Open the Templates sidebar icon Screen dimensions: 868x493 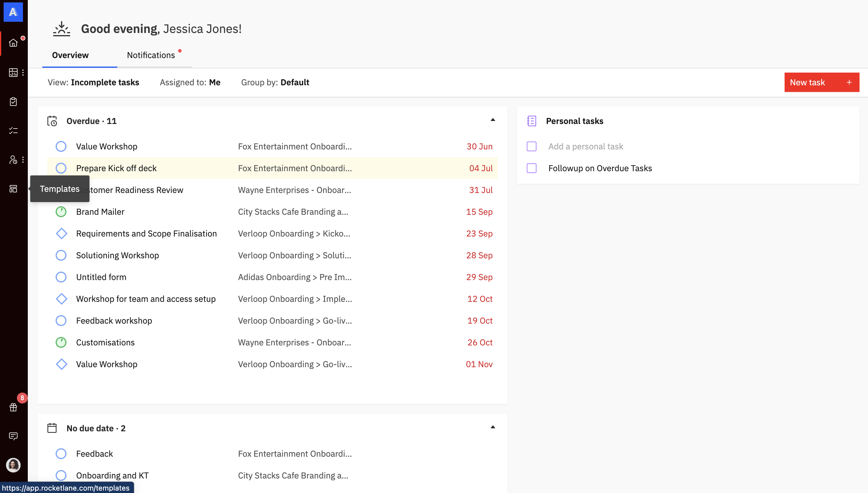13,189
